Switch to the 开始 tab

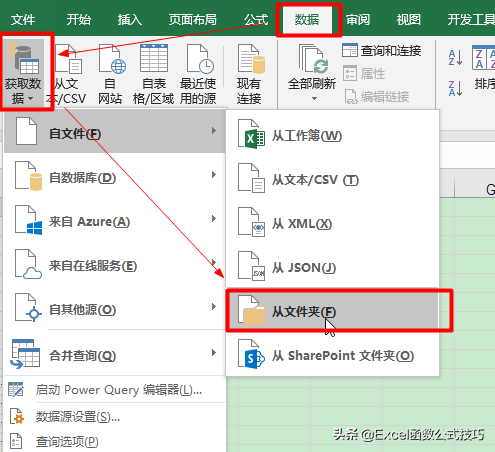pos(79,20)
